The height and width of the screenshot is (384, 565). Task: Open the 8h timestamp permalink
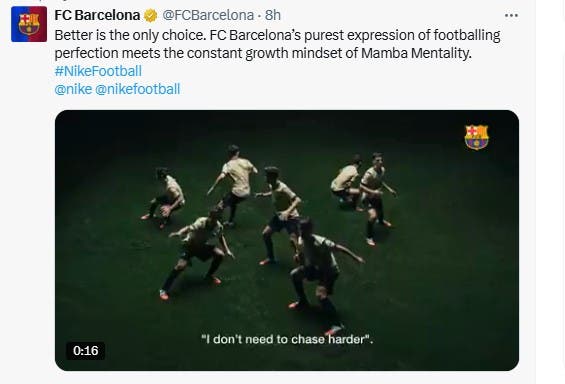point(273,15)
